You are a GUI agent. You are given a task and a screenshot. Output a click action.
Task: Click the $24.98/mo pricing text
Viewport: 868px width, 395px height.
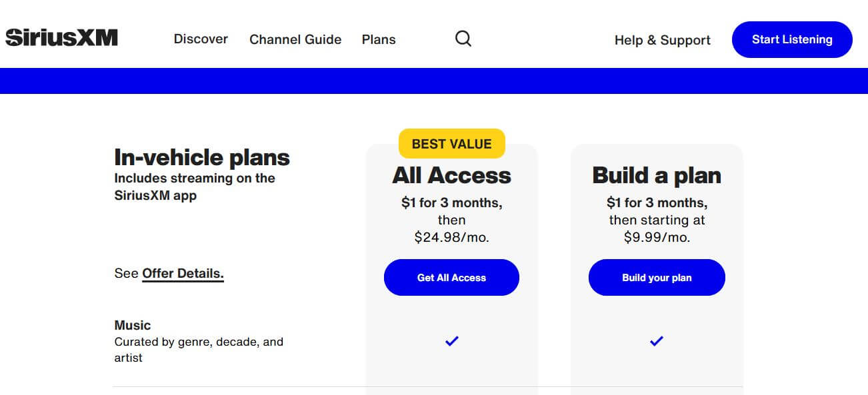click(451, 236)
